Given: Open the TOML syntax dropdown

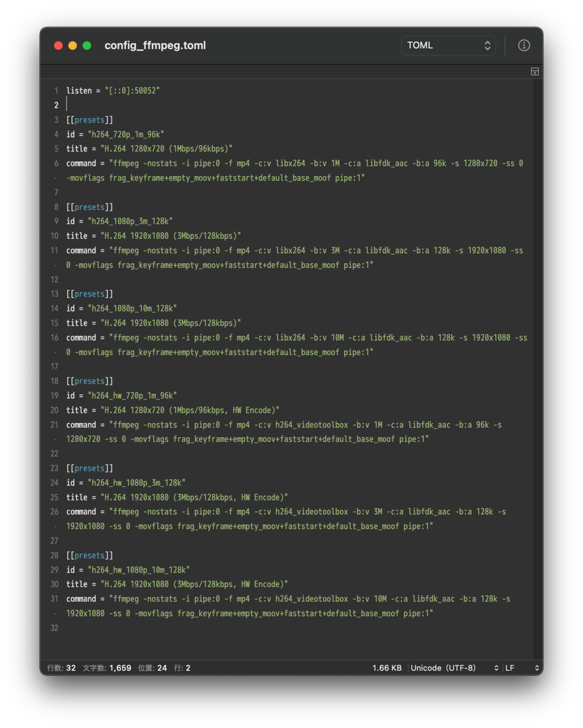Looking at the screenshot, I should [448, 45].
